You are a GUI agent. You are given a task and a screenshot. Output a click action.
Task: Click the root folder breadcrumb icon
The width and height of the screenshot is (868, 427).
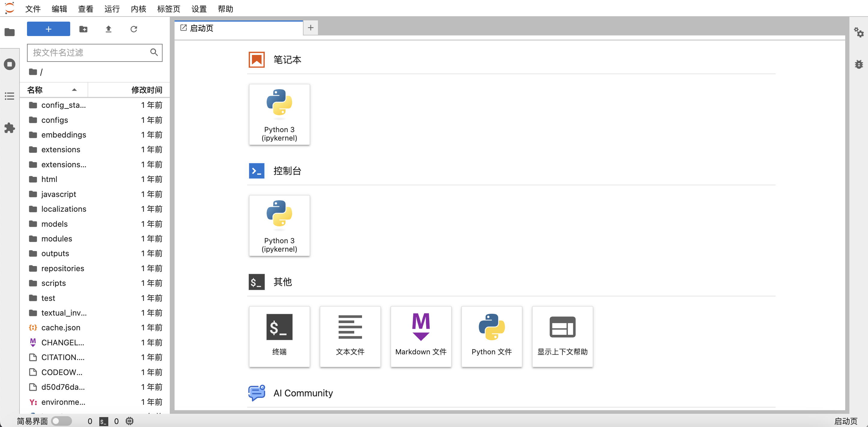(33, 72)
